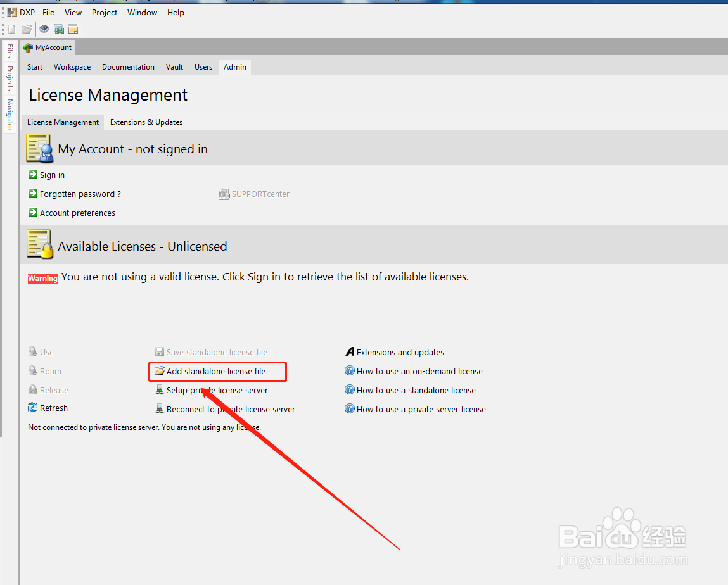This screenshot has width=728, height=585.
Task: Switch to the Start tab
Action: click(35, 67)
